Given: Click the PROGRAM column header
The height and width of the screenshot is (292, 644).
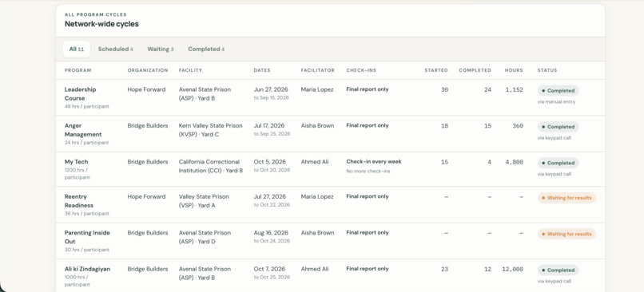Looking at the screenshot, I should (78, 70).
